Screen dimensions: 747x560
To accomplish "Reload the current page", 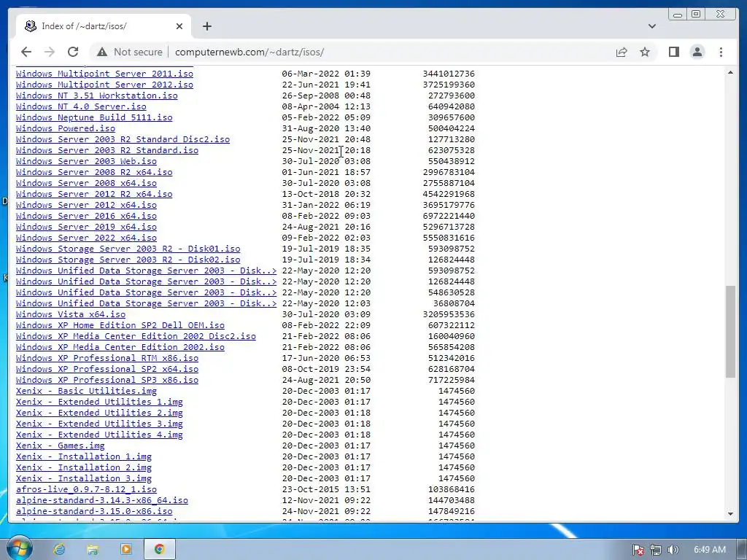I will tap(73, 52).
